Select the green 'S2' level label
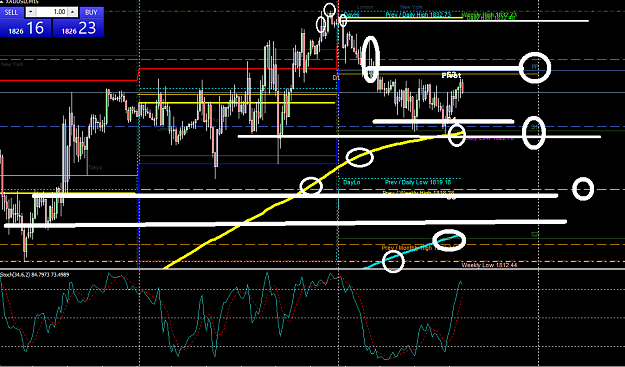 (535, 235)
